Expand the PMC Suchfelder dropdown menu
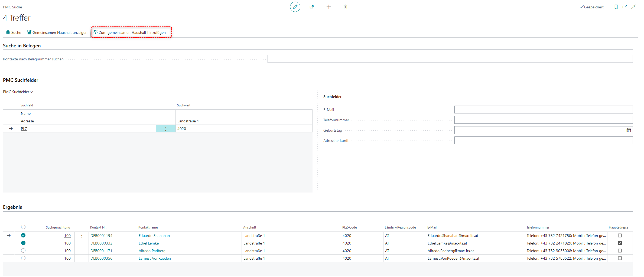 (18, 92)
